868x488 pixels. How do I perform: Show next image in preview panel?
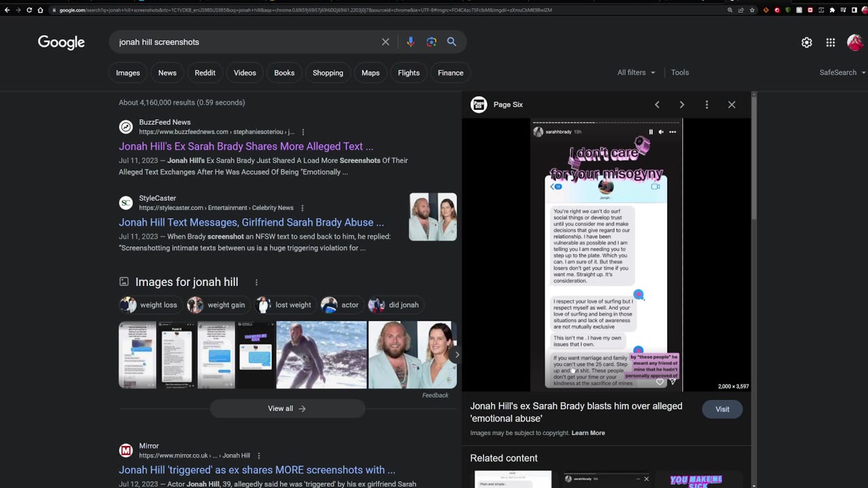[682, 104]
